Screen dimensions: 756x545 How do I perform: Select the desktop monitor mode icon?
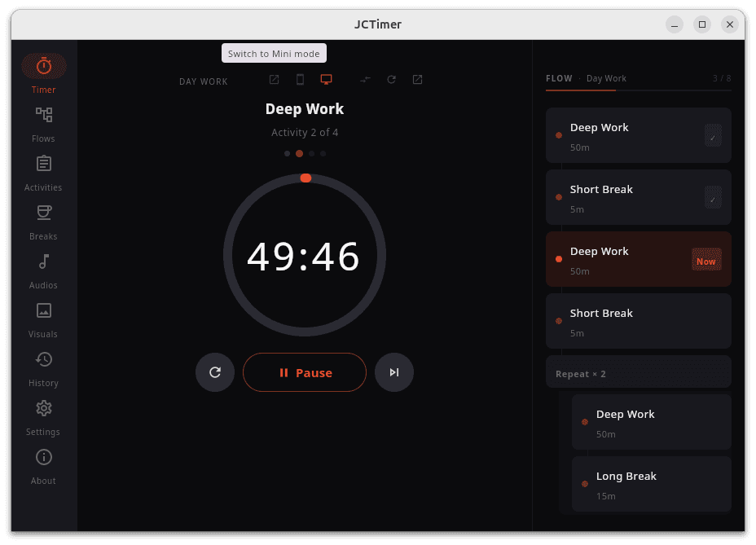(x=327, y=80)
